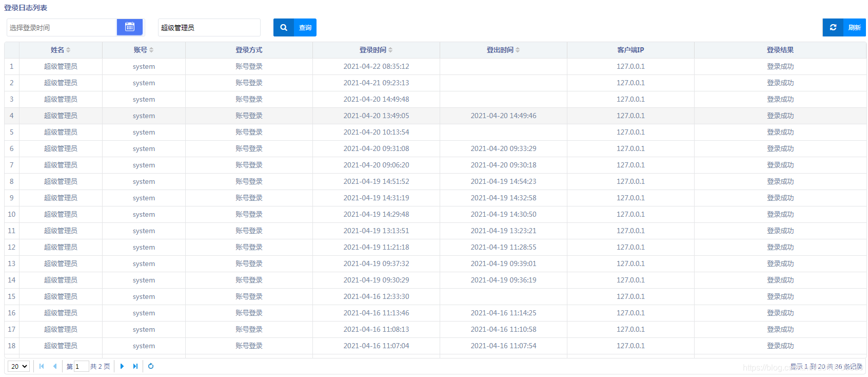868x377 pixels.
Task: Go to previous page icon
Action: 55,366
